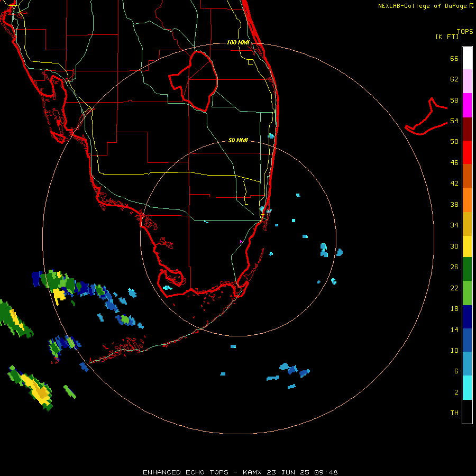Click the '2' scale value
Image resolution: width=476 pixels, height=476 pixels.
click(456, 392)
